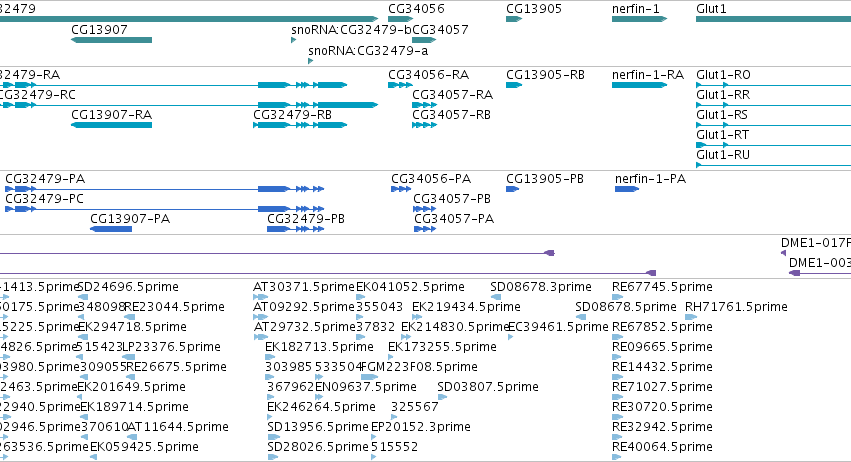Open protein CG13907-PA label
The width and height of the screenshot is (851, 462).
click(x=130, y=219)
